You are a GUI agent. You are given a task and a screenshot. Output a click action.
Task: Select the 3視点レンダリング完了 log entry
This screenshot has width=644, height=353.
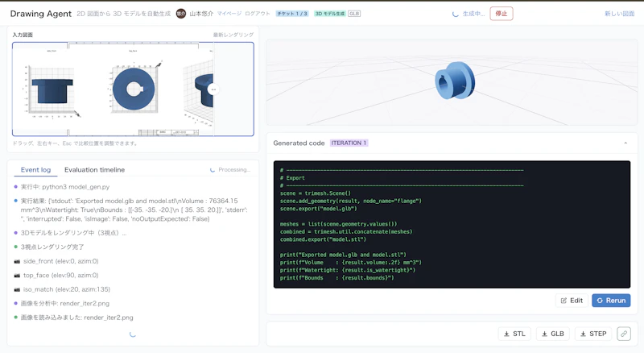52,247
